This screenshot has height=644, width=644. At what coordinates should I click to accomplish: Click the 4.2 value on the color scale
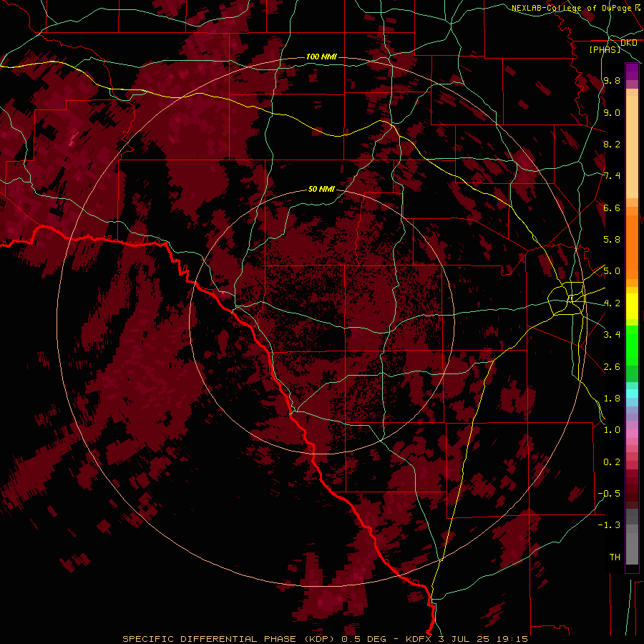(612, 303)
